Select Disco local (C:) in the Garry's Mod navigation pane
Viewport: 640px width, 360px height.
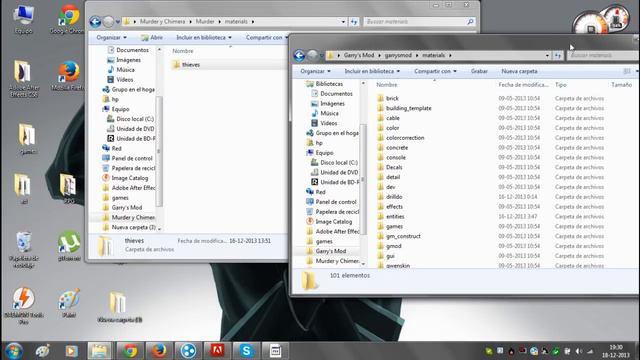point(339,162)
